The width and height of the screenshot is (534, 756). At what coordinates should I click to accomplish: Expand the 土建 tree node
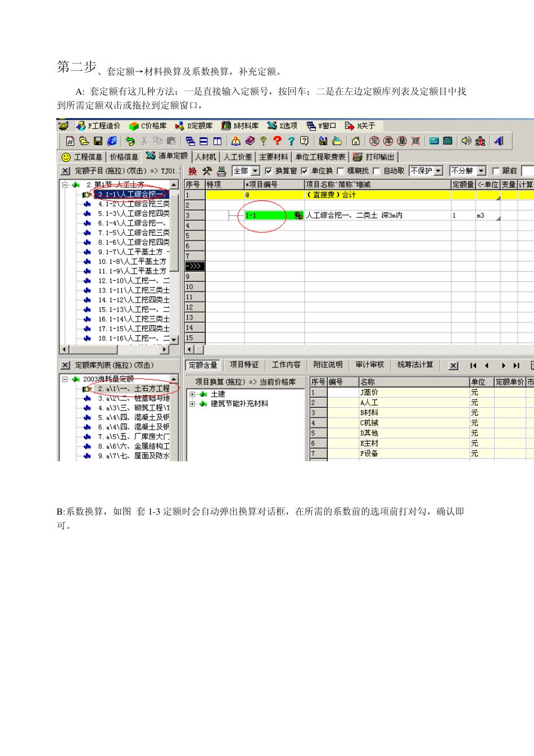click(x=192, y=394)
